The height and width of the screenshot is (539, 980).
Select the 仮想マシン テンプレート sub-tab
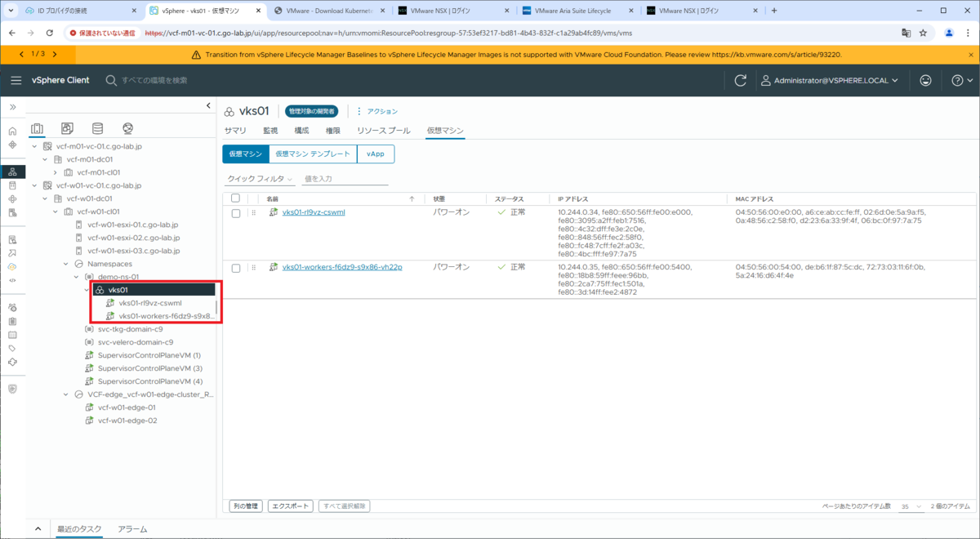(x=313, y=154)
